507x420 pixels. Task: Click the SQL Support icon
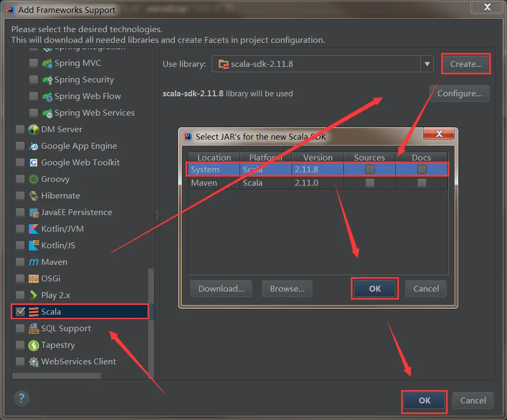(x=34, y=329)
